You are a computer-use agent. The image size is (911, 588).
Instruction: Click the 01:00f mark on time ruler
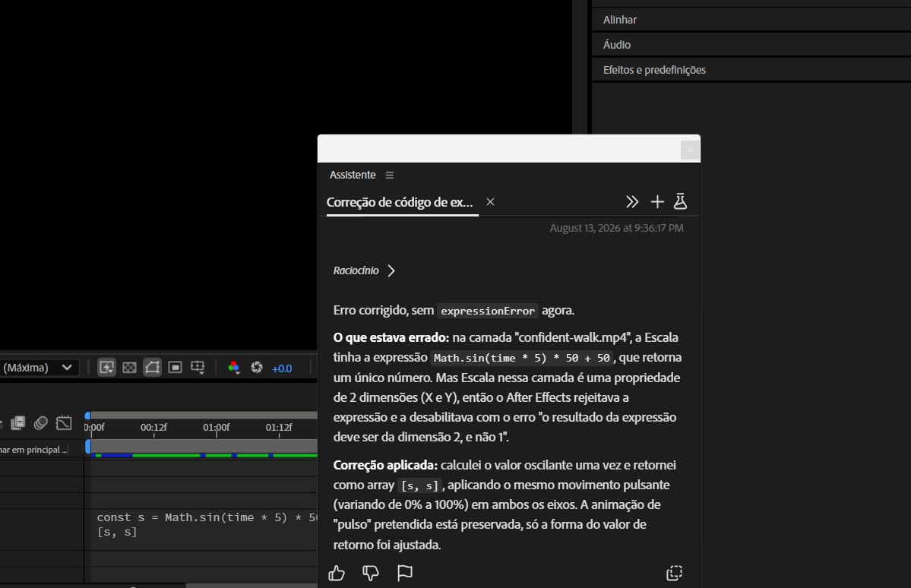coord(216,428)
